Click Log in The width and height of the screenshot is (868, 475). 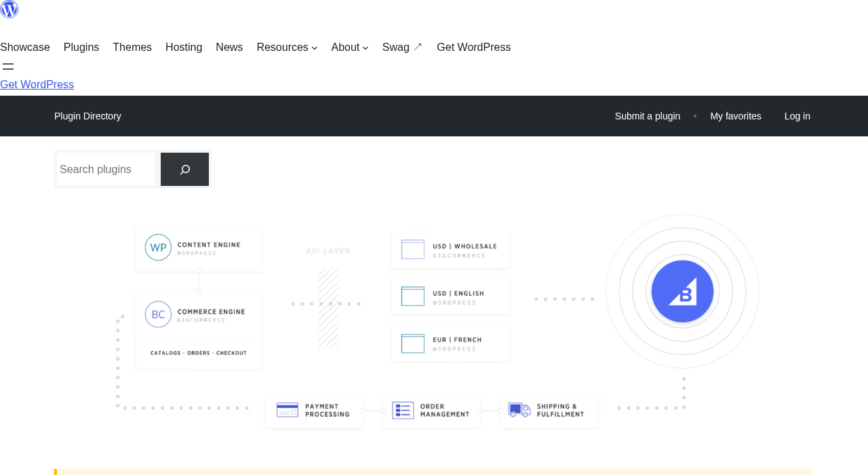797,116
